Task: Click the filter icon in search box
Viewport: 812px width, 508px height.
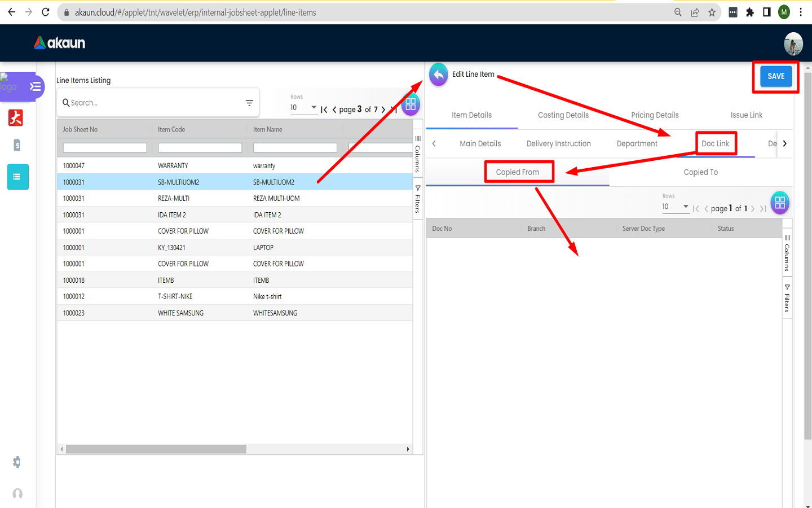Action: (249, 103)
